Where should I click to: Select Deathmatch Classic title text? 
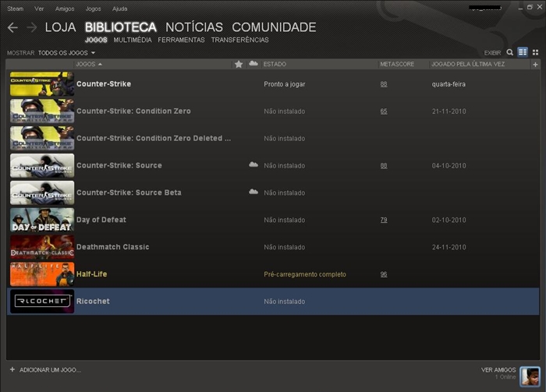[113, 246]
